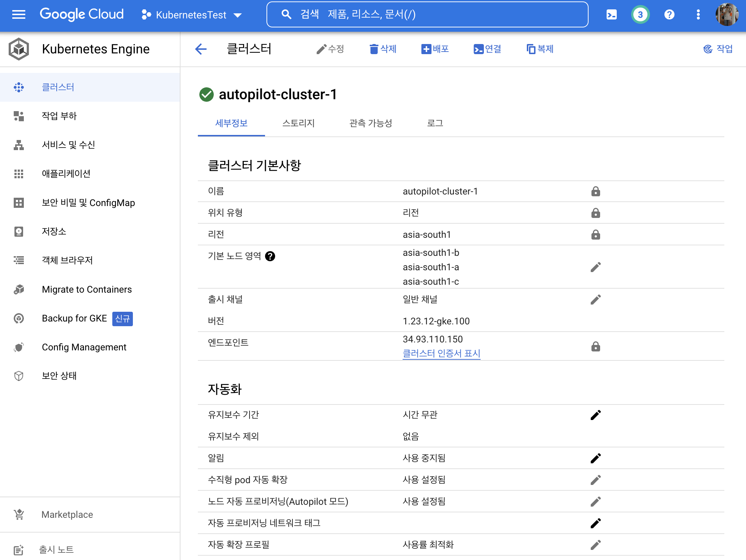Edit 기본 노드 영역 with pencil icon

point(596,267)
